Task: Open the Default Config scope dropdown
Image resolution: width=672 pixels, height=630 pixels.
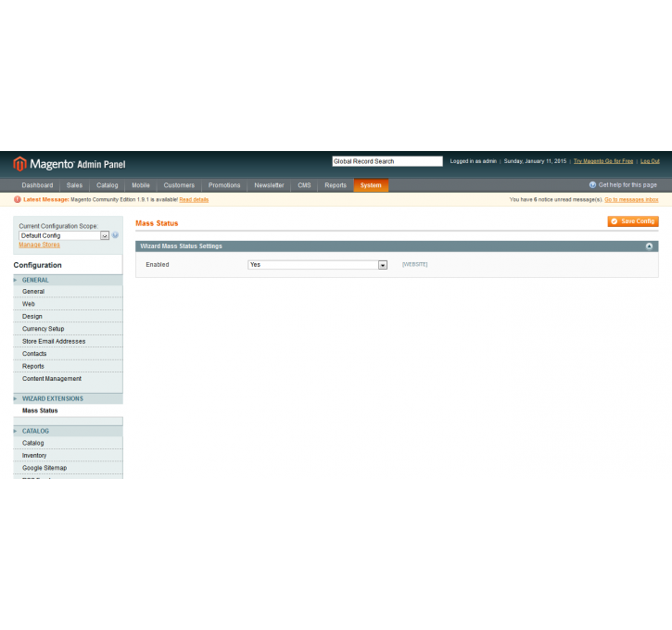Action: click(x=64, y=235)
